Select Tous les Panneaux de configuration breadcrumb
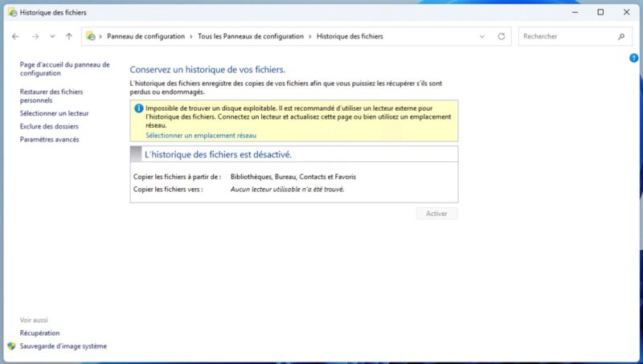Viewport: 643px width, 364px height. point(251,36)
